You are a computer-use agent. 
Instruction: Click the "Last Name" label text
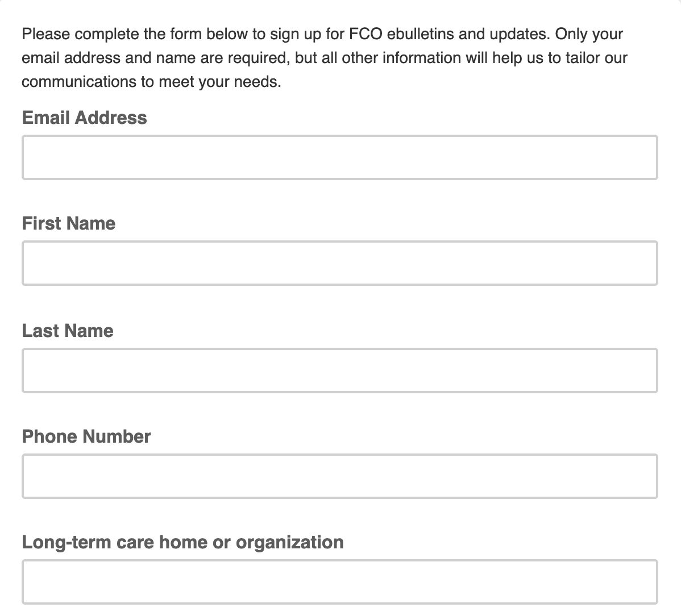[x=67, y=331]
